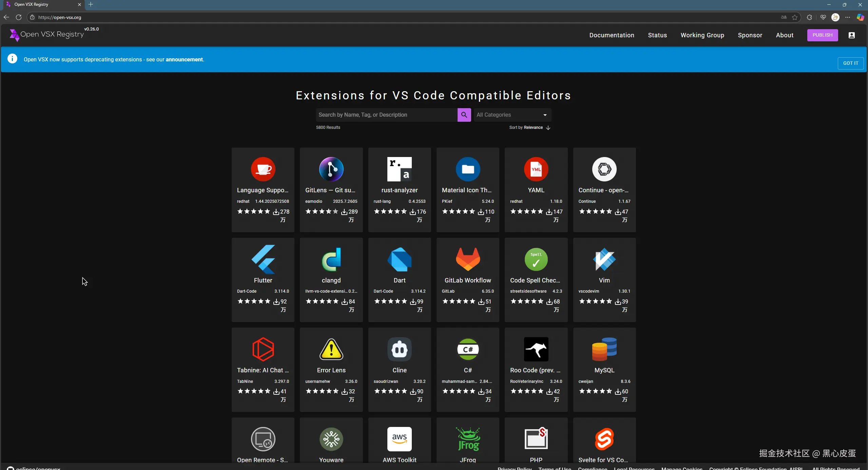Click the Svelte for VS Code icon
This screenshot has width=868, height=470.
click(x=604, y=439)
